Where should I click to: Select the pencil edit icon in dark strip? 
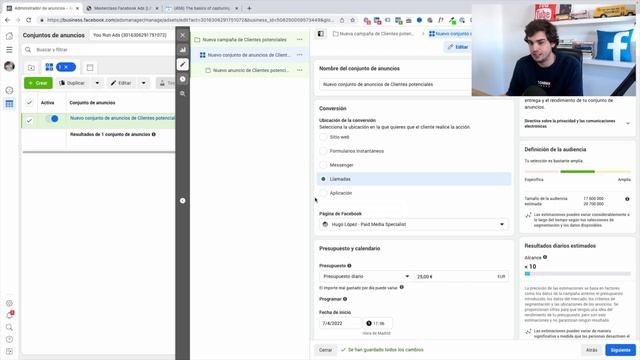click(x=182, y=64)
